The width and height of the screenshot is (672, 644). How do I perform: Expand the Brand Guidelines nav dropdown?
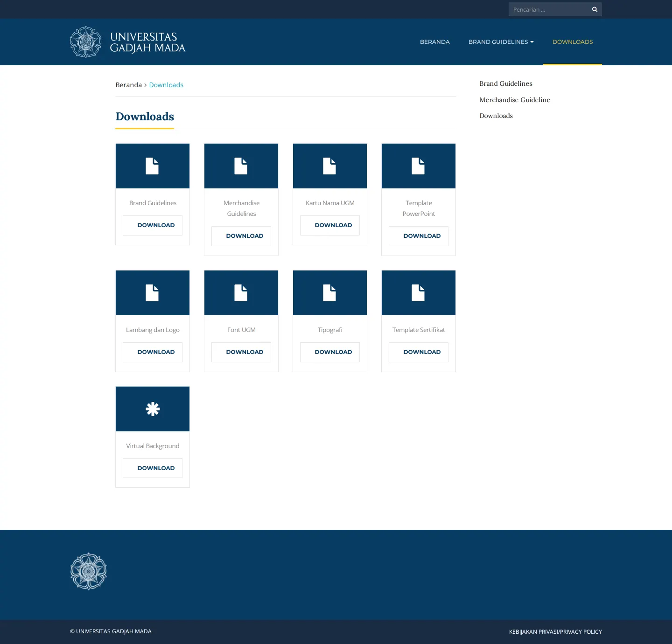coord(501,42)
